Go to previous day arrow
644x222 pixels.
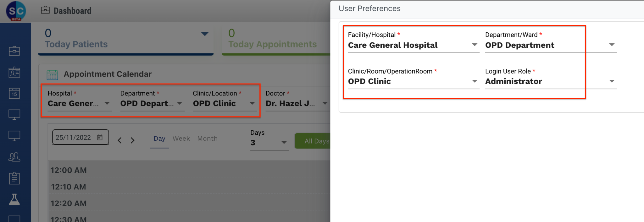pyautogui.click(x=120, y=140)
